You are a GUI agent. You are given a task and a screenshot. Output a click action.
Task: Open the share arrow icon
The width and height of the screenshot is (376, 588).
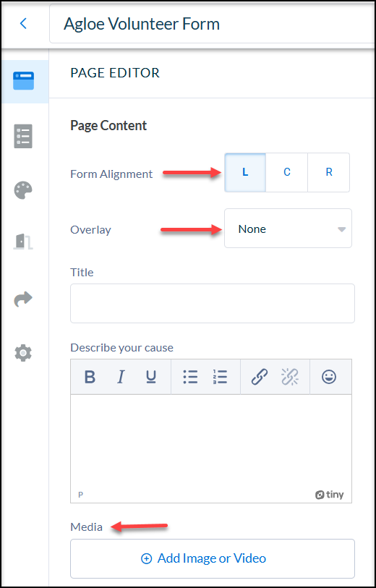pyautogui.click(x=23, y=299)
